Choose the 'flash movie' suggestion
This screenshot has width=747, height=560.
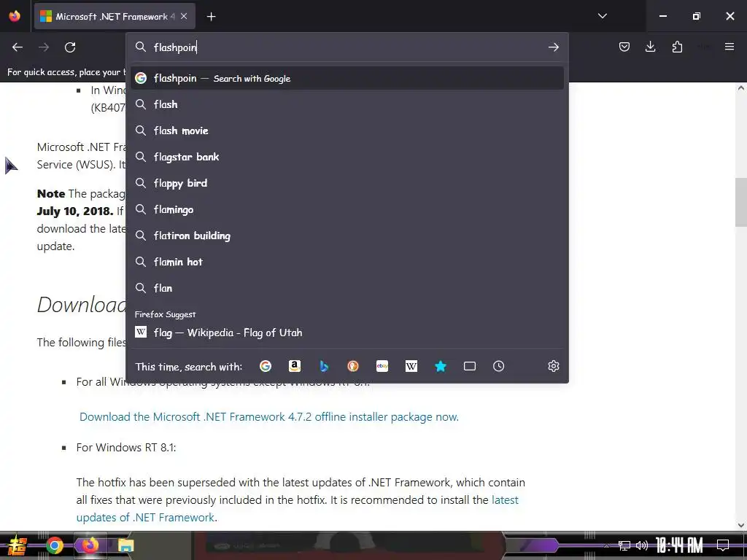pos(347,131)
